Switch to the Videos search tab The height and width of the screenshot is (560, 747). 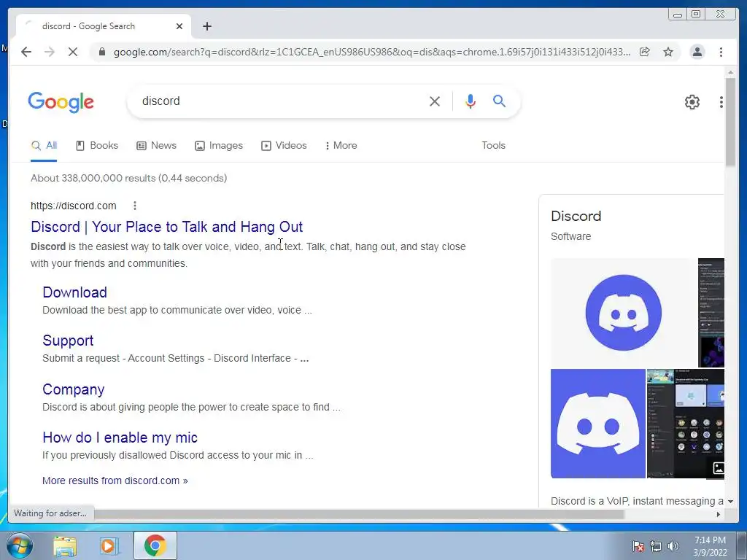click(284, 146)
